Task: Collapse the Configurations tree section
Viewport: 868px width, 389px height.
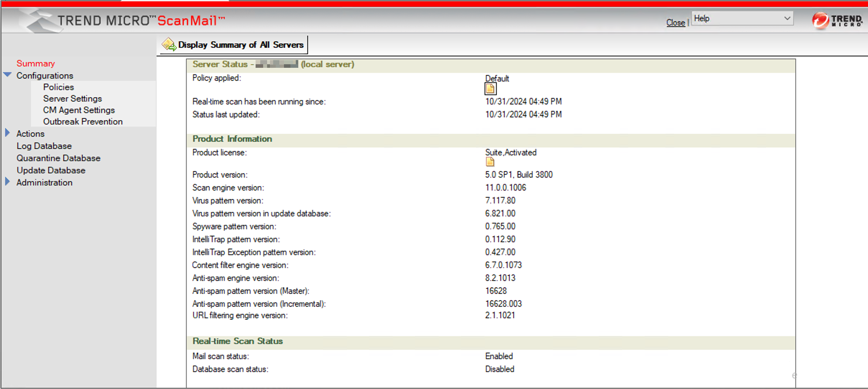Action: (8, 75)
